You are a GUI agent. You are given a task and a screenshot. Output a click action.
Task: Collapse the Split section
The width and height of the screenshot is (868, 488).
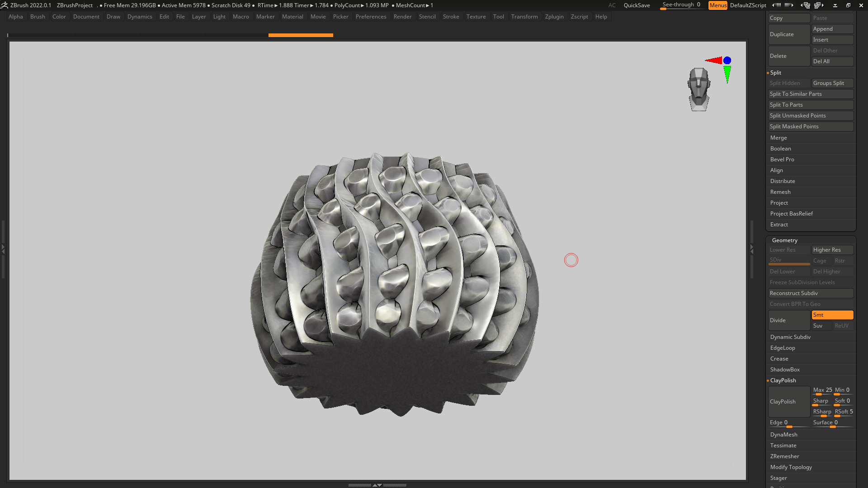tap(775, 73)
